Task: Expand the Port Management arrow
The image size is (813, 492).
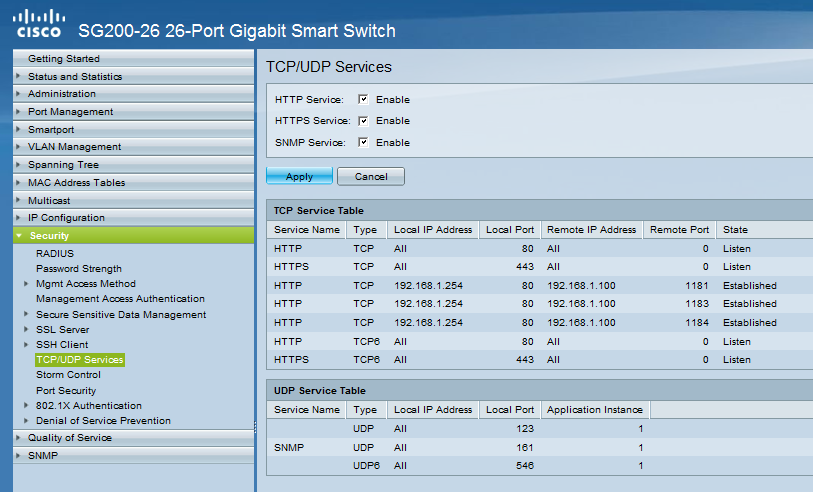Action: (18, 111)
